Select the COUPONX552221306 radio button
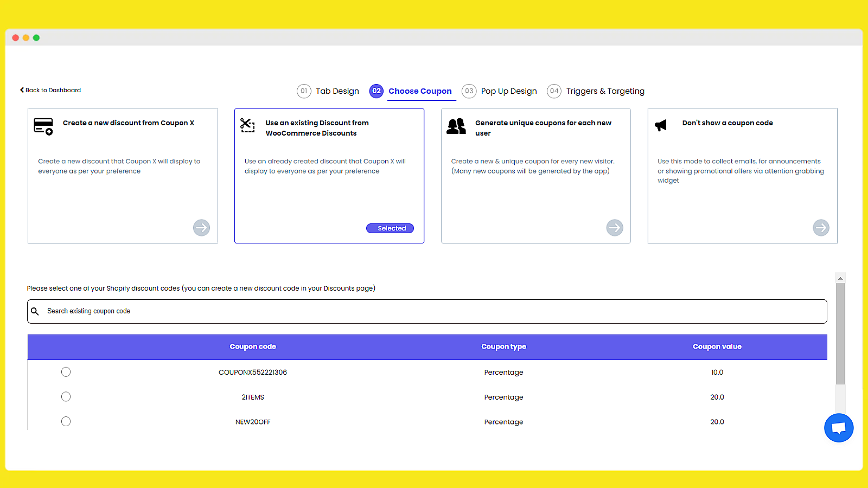Image resolution: width=868 pixels, height=488 pixels. pyautogui.click(x=66, y=372)
